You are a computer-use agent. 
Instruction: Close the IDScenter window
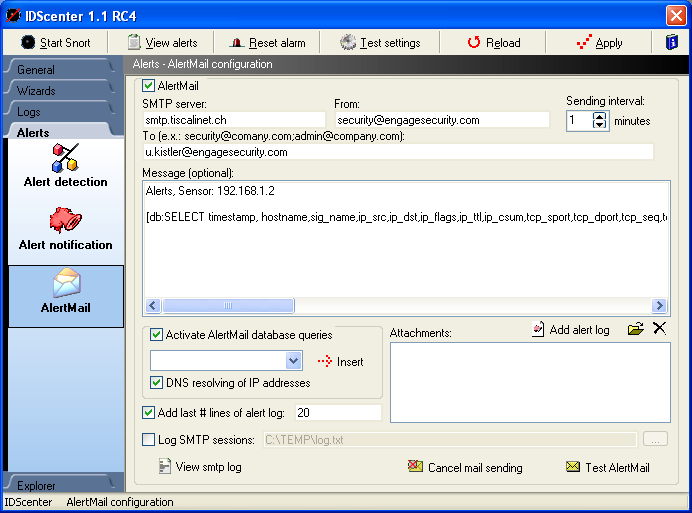tap(676, 16)
